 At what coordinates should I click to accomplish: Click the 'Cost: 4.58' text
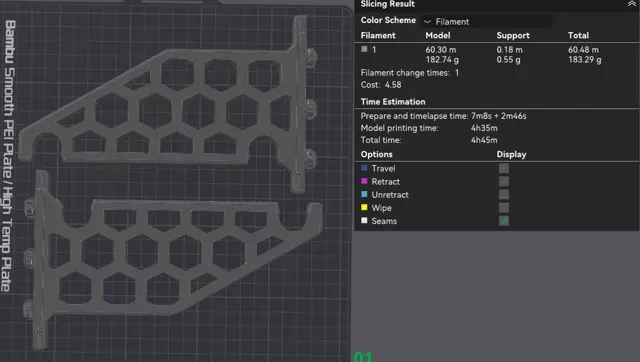point(380,85)
